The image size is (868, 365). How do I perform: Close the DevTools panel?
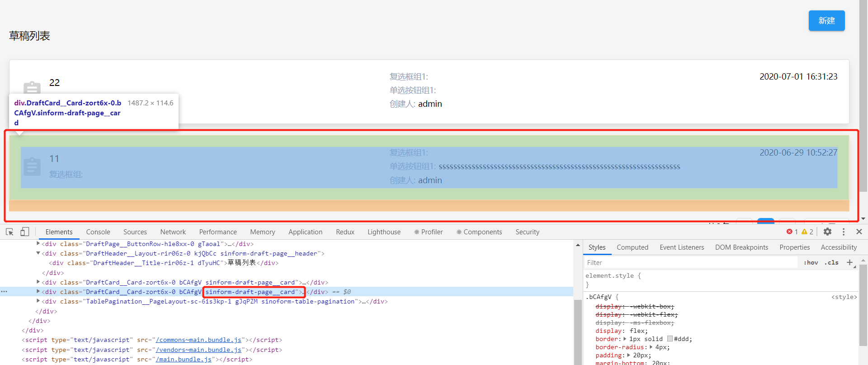[859, 232]
